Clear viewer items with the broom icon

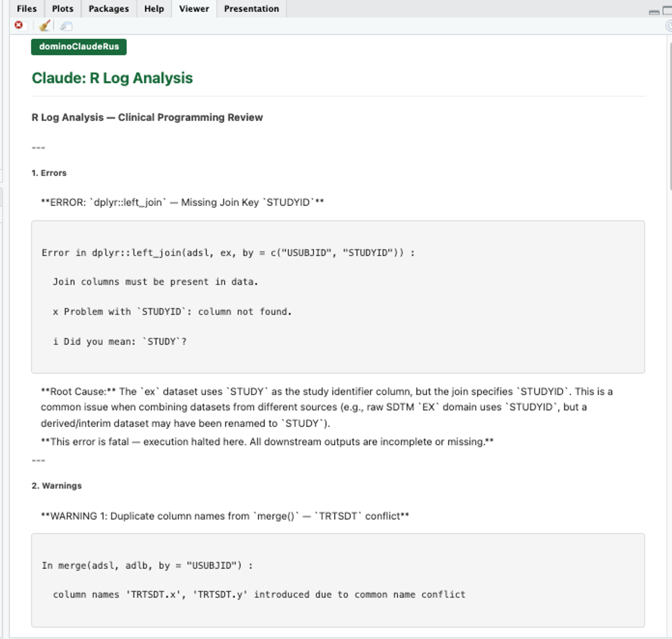tap(44, 26)
